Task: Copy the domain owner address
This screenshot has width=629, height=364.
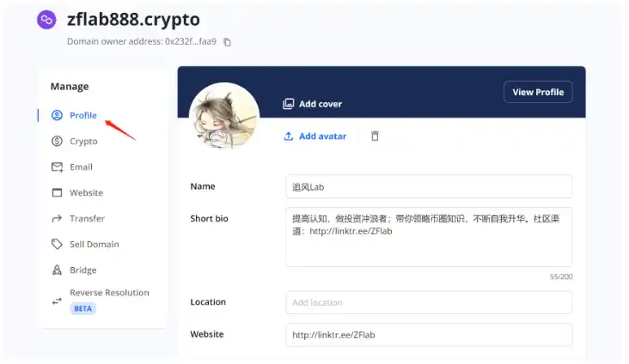Action: point(227,42)
